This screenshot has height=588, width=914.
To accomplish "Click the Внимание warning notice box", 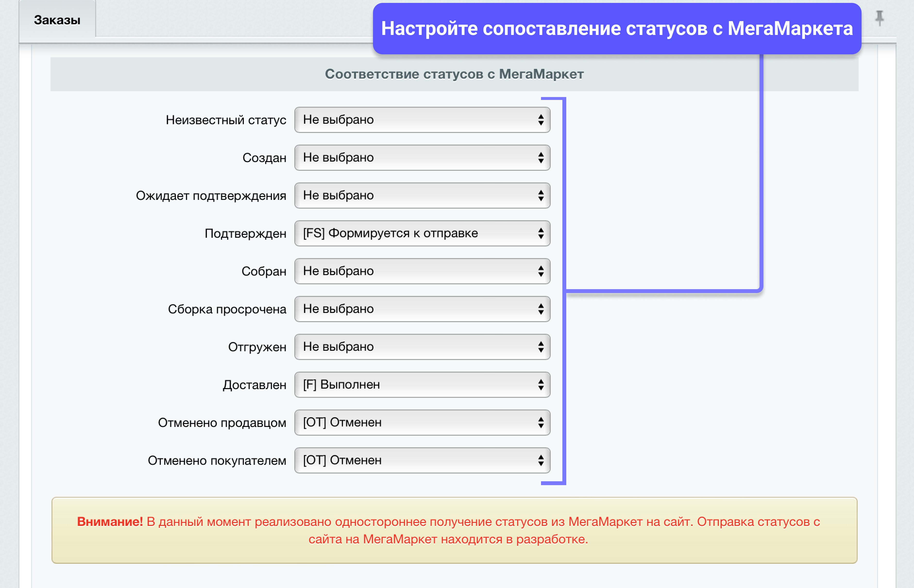I will [454, 530].
